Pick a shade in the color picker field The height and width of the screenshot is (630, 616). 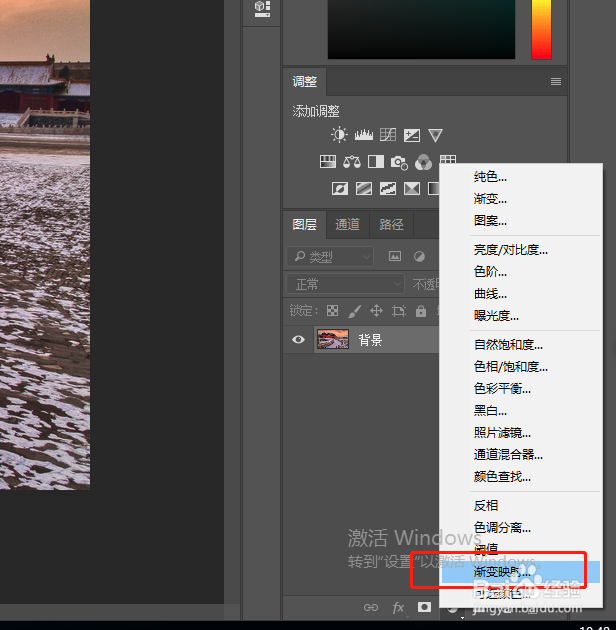pyautogui.click(x=421, y=29)
